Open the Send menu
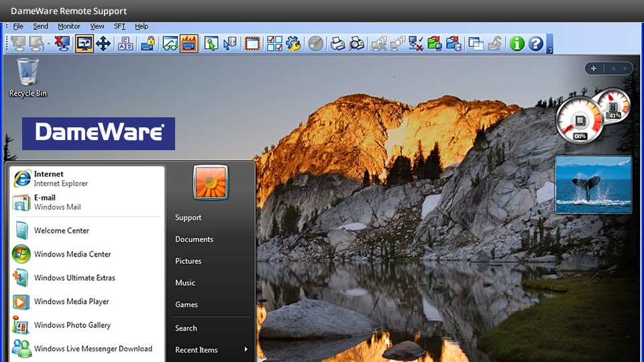644x362 pixels. coord(41,26)
